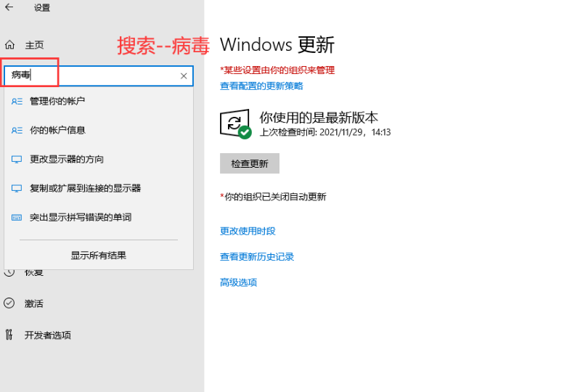Clear search with the X icon

tap(184, 76)
